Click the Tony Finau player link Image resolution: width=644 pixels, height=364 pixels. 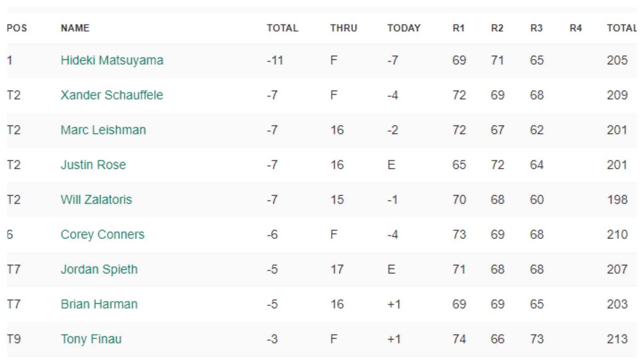click(91, 339)
